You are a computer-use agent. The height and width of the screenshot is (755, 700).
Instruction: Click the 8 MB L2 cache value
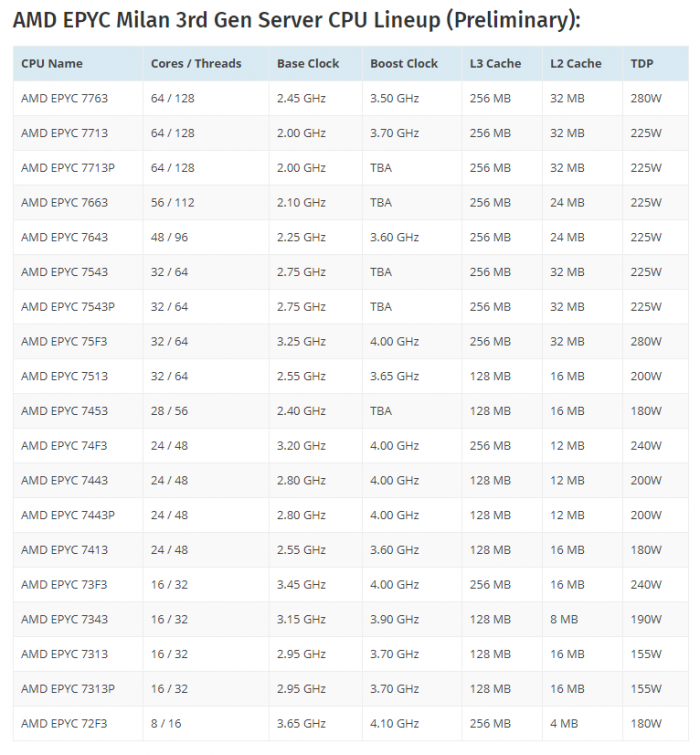(564, 619)
